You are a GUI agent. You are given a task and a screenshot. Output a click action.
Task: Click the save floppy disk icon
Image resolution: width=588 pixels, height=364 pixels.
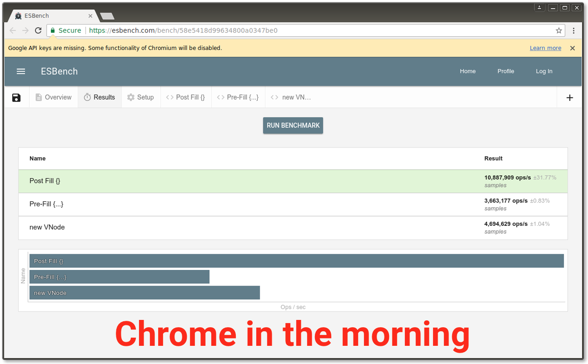pyautogui.click(x=16, y=97)
